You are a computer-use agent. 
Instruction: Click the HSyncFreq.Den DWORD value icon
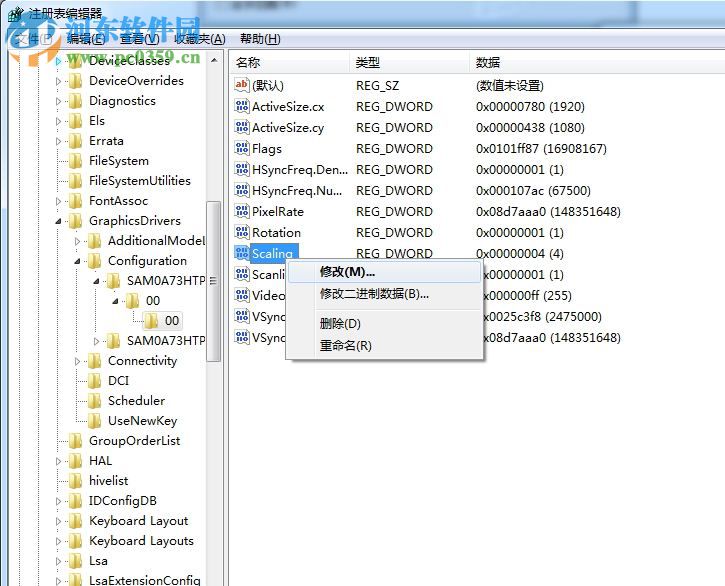(242, 169)
